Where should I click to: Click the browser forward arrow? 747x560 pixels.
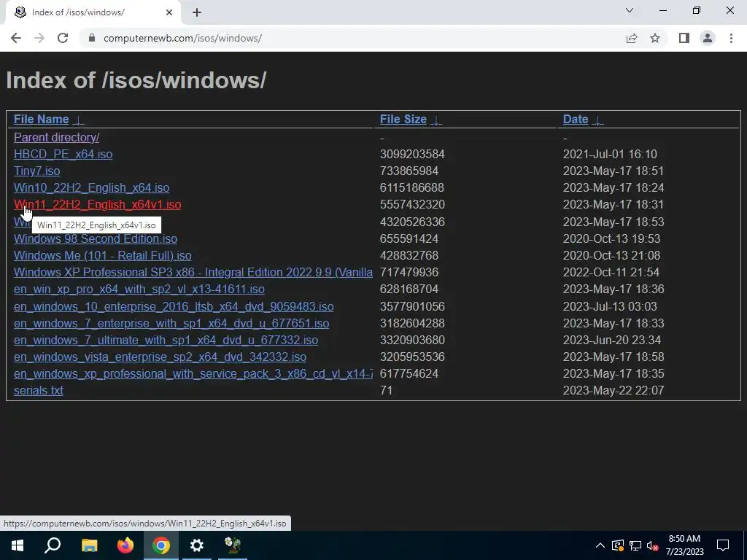(x=39, y=38)
